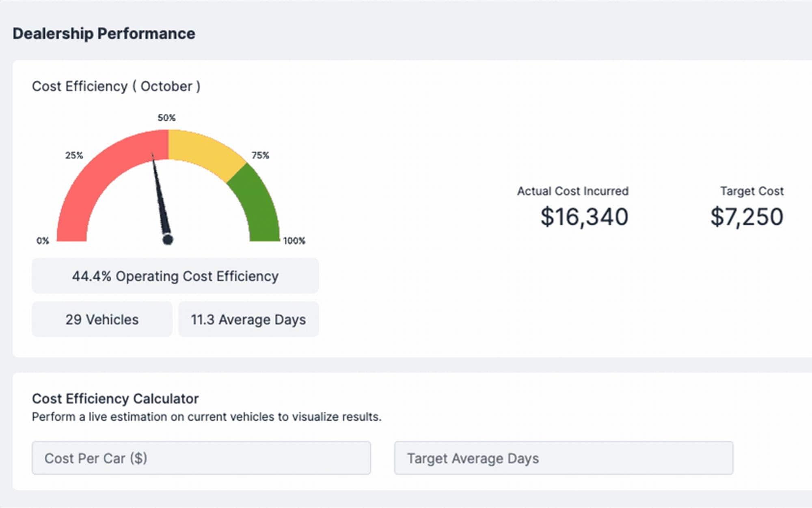Click the Cost Efficiency ( October ) title
812x508 pixels.
pos(116,87)
